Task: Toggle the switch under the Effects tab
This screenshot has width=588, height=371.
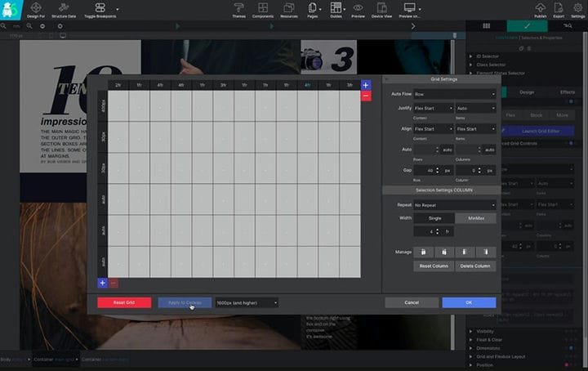Action: (571, 101)
